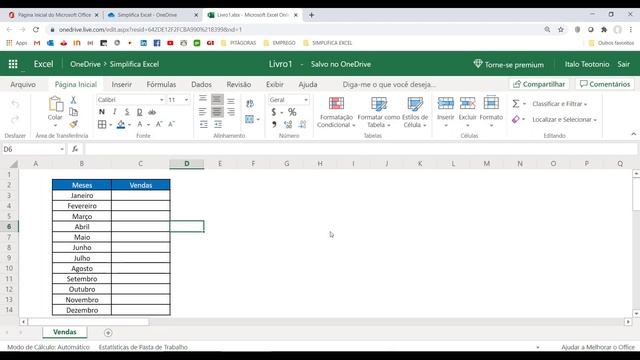Cut selection with the scissors icon
This screenshot has height=360, width=640.
pos(73,100)
